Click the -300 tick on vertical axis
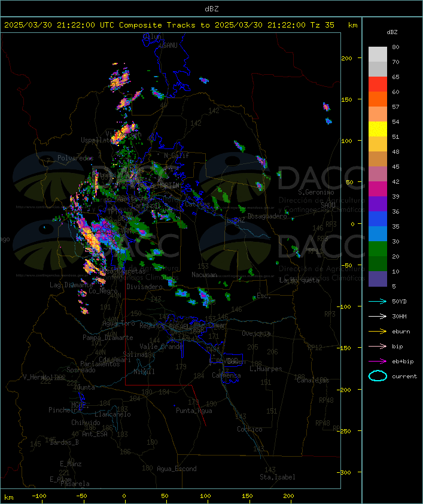 tap(345, 472)
